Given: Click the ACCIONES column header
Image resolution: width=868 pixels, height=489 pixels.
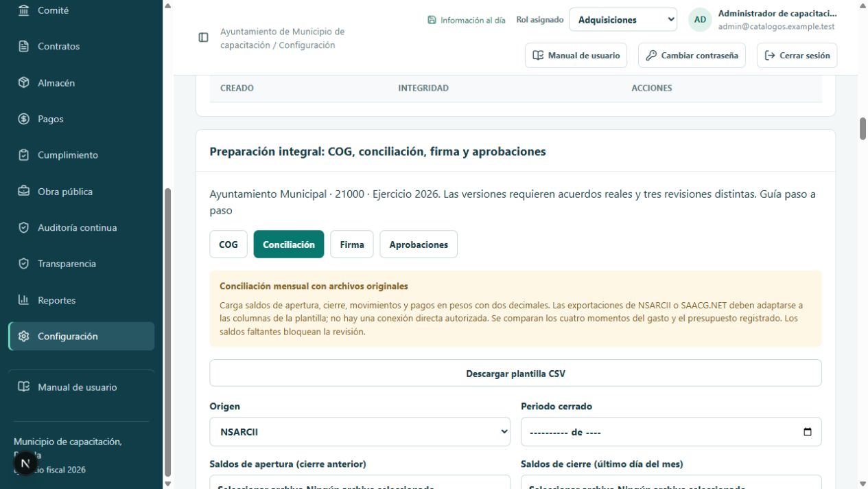Looking at the screenshot, I should point(652,88).
